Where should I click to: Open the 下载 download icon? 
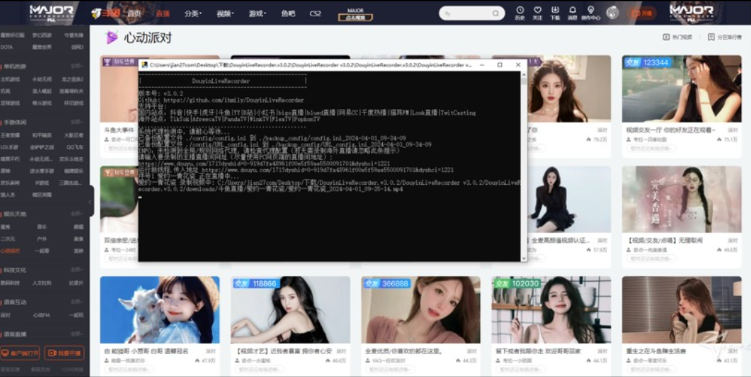(555, 10)
